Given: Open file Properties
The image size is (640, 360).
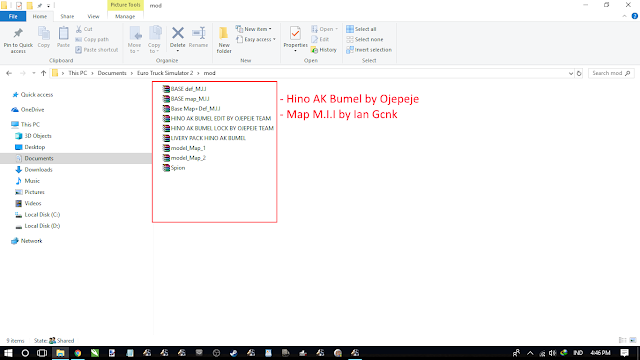Looking at the screenshot, I should tap(295, 38).
